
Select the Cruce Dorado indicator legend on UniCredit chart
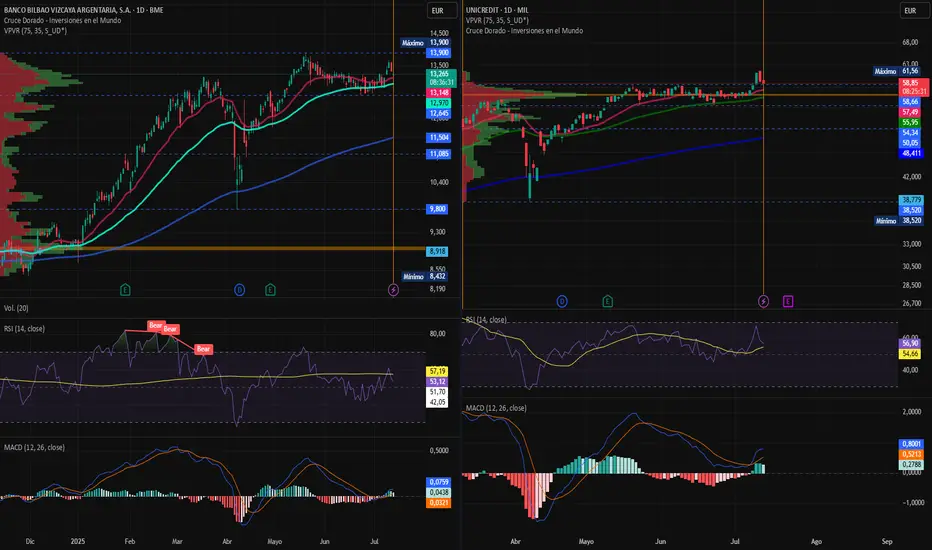pos(524,30)
